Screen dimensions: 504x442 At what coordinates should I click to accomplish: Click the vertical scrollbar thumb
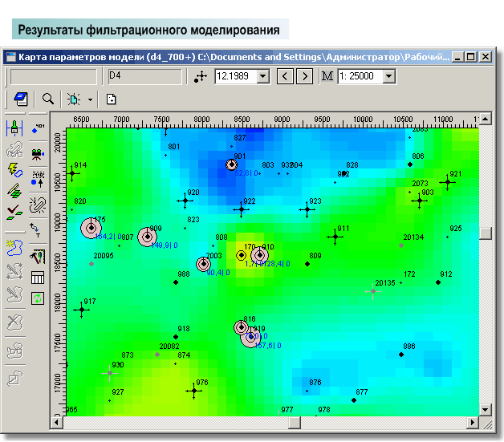coord(486,233)
